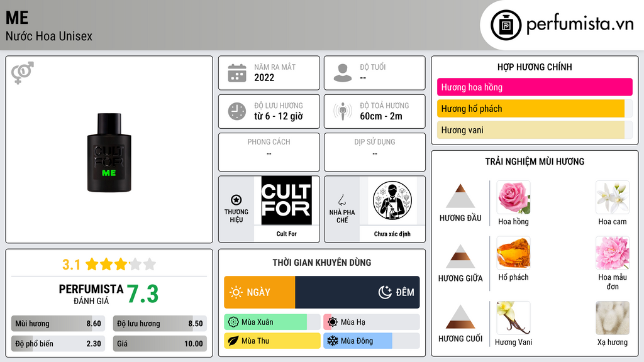Select the Ngày sun segment
The height and width of the screenshot is (362, 644).
(x=260, y=292)
